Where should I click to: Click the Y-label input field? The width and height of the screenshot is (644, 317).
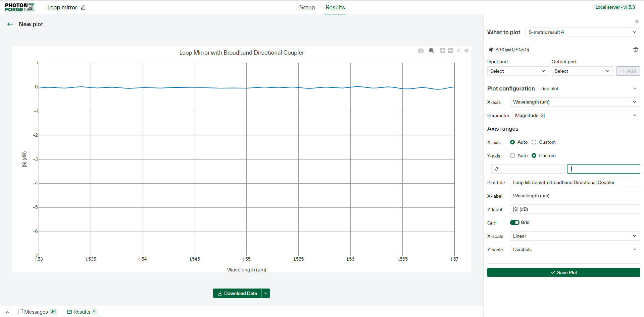click(575, 209)
